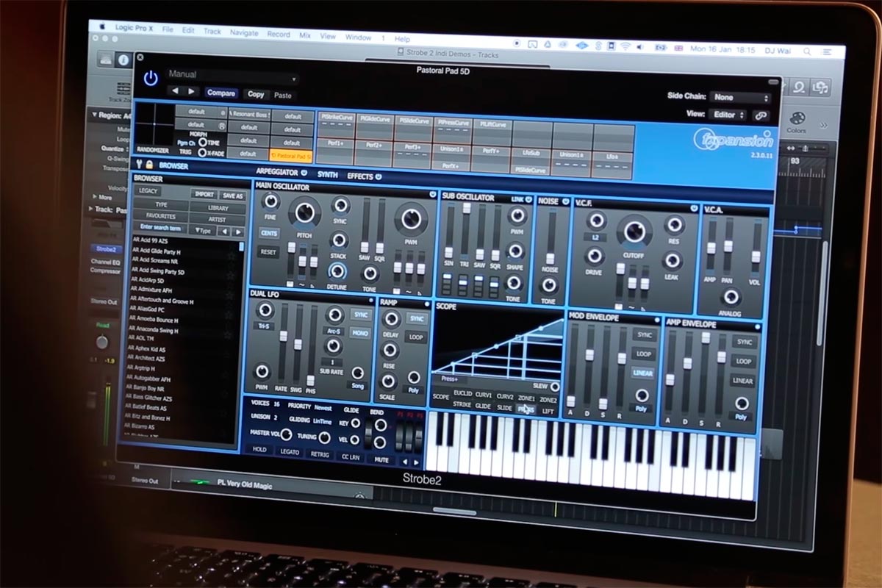882x588 pixels.
Task: Click the browser next-result right arrow
Action: 239,232
